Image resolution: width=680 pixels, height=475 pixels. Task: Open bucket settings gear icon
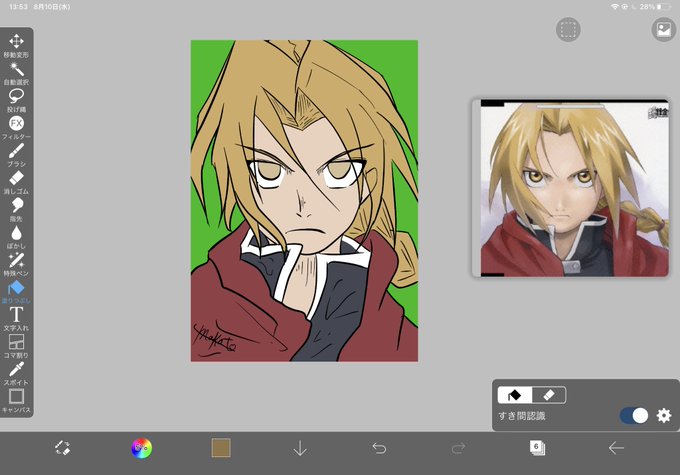664,416
